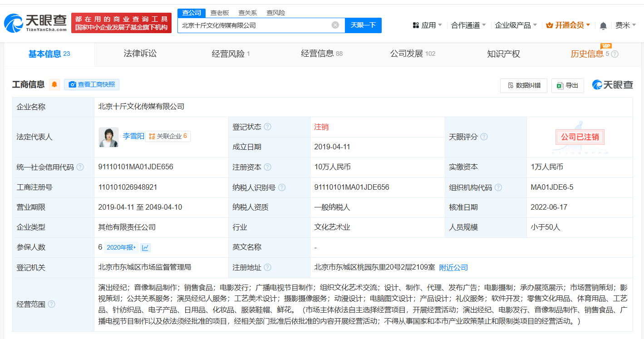Click the 数据纠错 button

tap(524, 85)
